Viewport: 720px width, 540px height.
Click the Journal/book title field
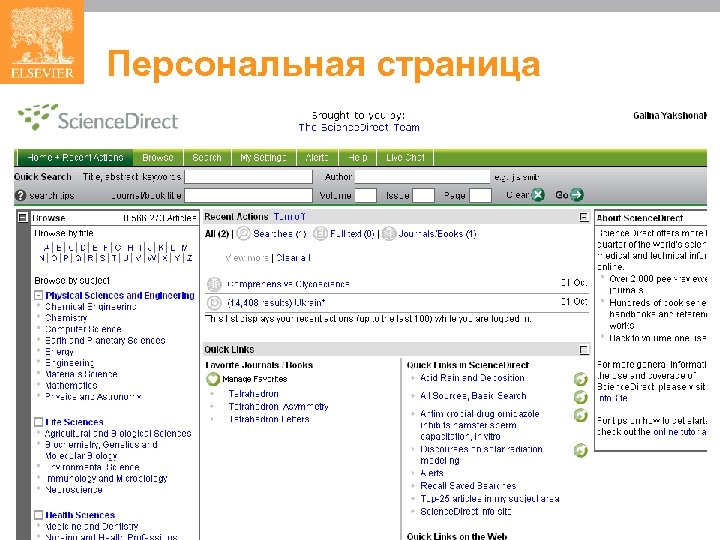click(x=248, y=196)
